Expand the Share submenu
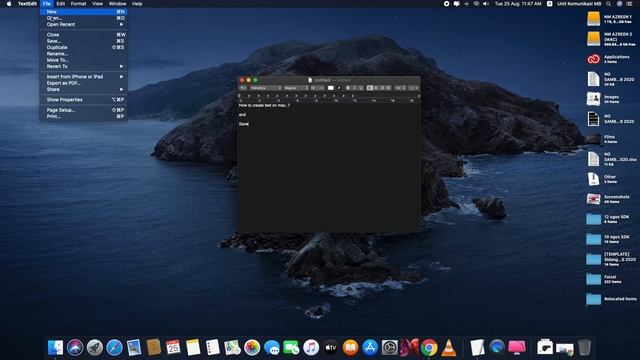 tap(84, 89)
